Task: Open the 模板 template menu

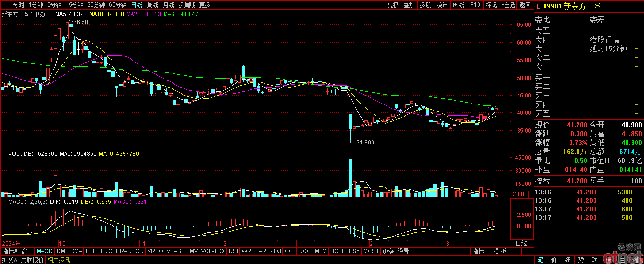Action: pos(500,251)
